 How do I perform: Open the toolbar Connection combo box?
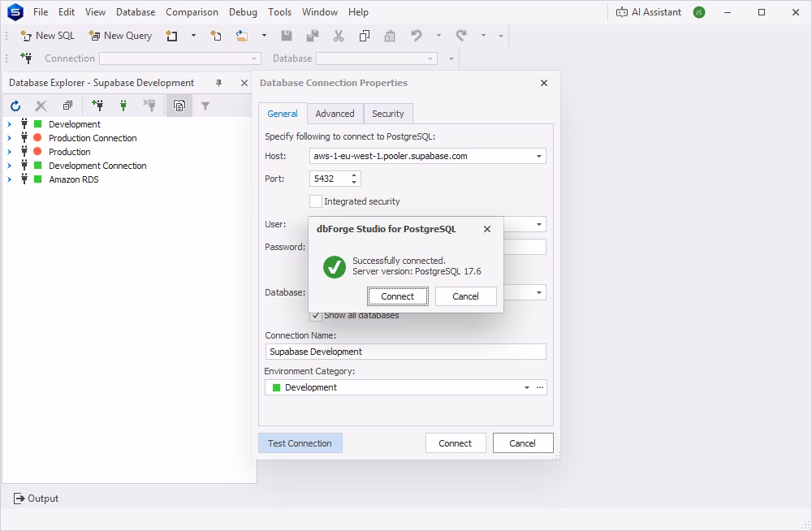tap(180, 58)
